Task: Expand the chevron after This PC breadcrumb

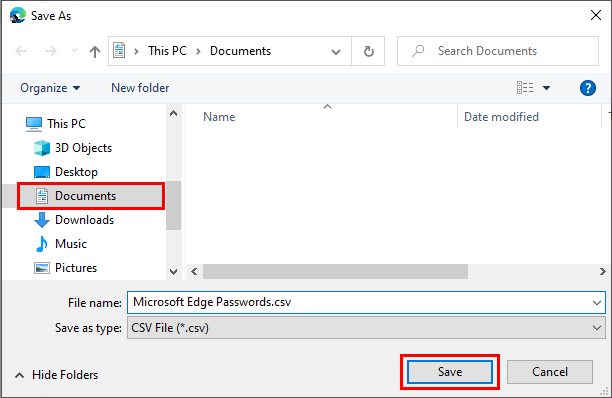Action: [198, 51]
